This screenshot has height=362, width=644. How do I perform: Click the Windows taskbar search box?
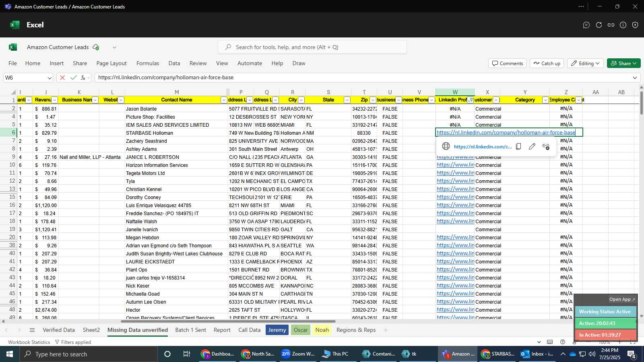pos(88,354)
